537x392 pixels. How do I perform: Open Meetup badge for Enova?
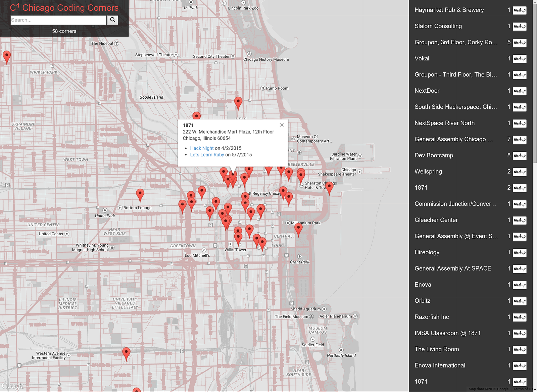coord(520,285)
